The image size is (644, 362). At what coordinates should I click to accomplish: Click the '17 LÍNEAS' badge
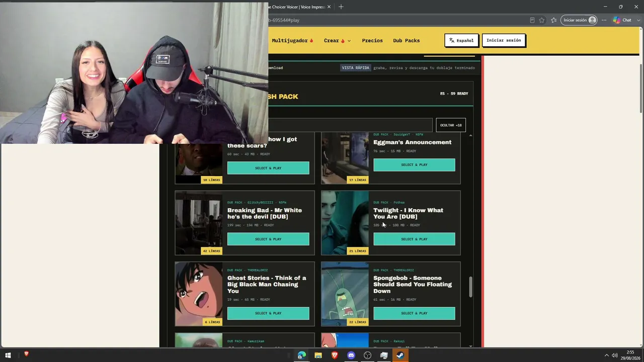(358, 180)
